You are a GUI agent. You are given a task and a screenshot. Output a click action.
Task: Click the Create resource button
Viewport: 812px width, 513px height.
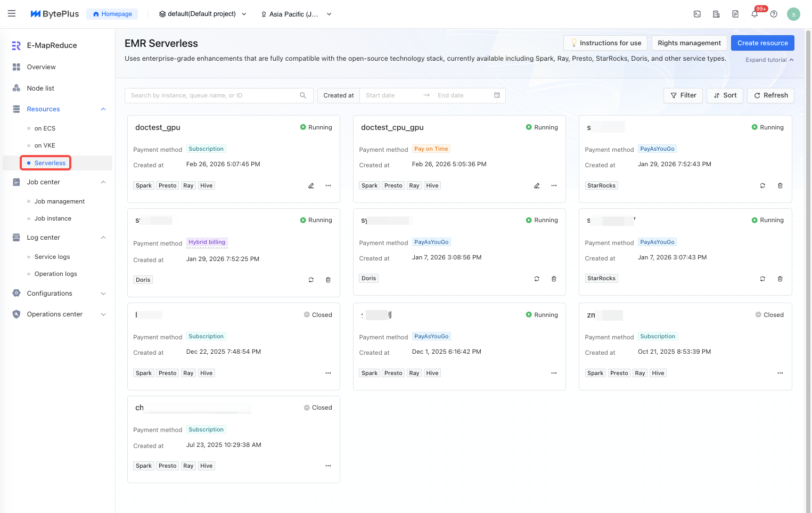point(762,43)
